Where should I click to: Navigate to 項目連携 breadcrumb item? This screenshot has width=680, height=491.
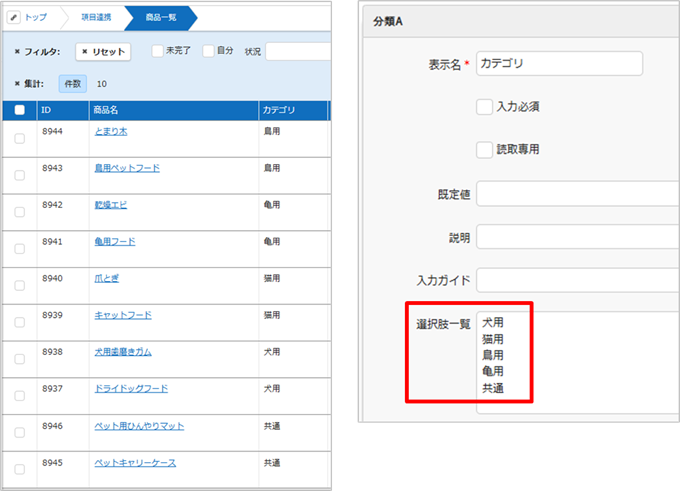(94, 17)
